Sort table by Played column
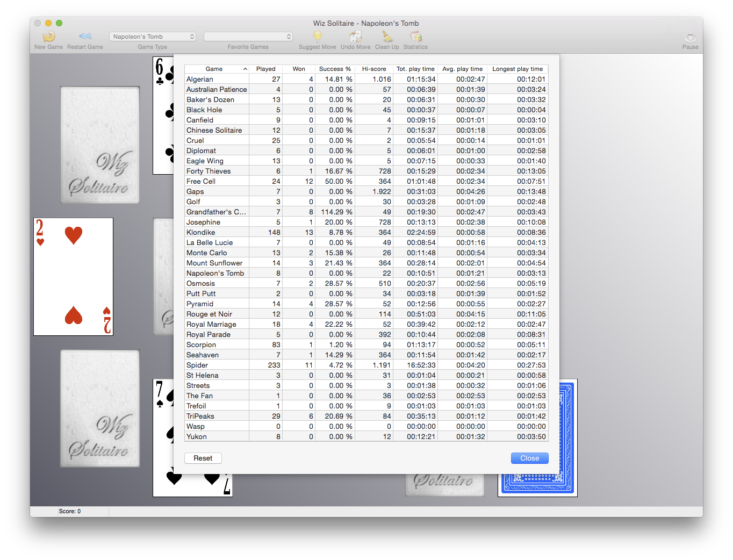733x560 pixels. (265, 69)
